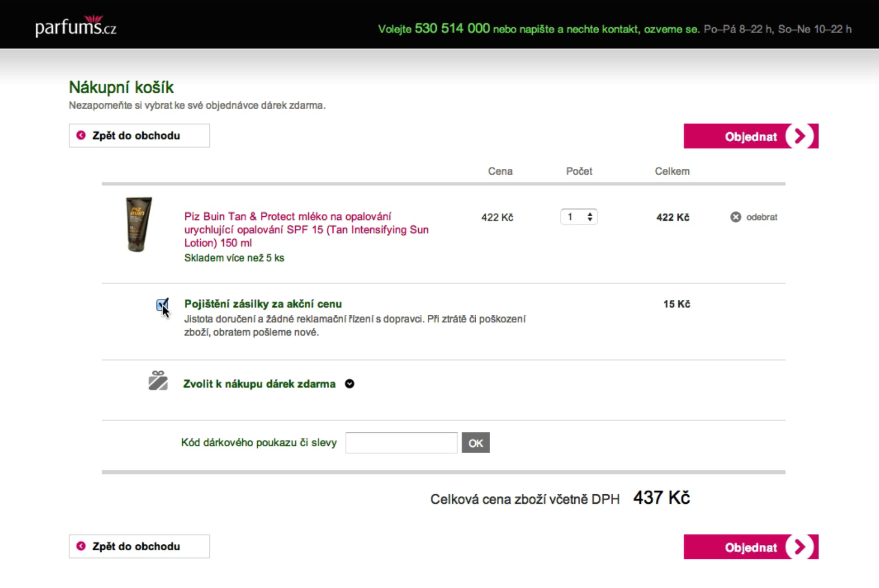Click the Celkem column header
Screen dimensions: 879x588
pyautogui.click(x=672, y=171)
